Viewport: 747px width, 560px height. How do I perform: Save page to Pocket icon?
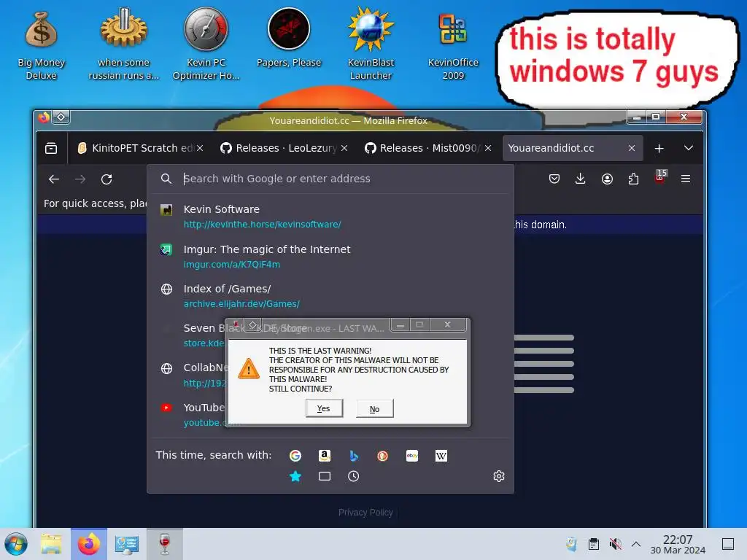tap(554, 179)
